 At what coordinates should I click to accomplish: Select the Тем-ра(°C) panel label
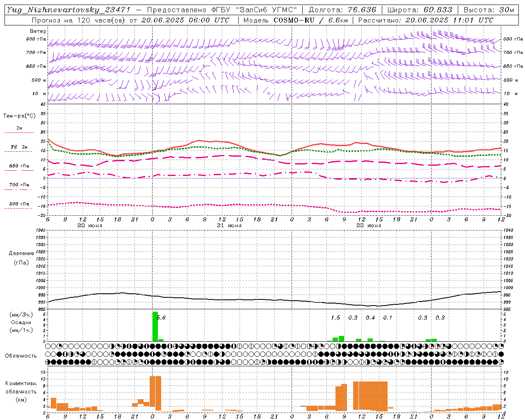click(x=19, y=116)
